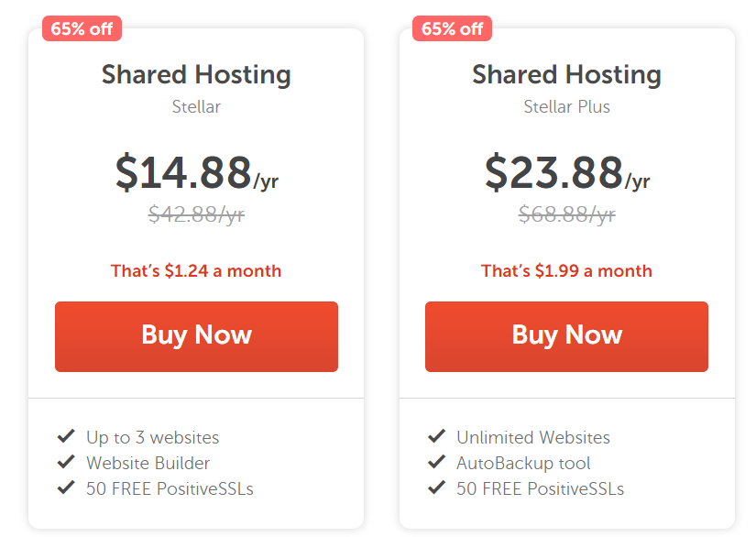
Task: Click Buy Now for Stellar Plus plan
Action: [566, 336]
